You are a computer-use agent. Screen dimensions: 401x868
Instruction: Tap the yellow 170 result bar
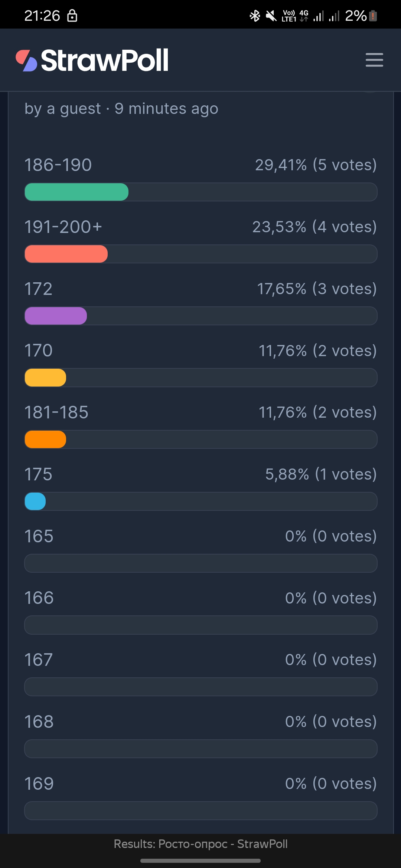tap(45, 378)
